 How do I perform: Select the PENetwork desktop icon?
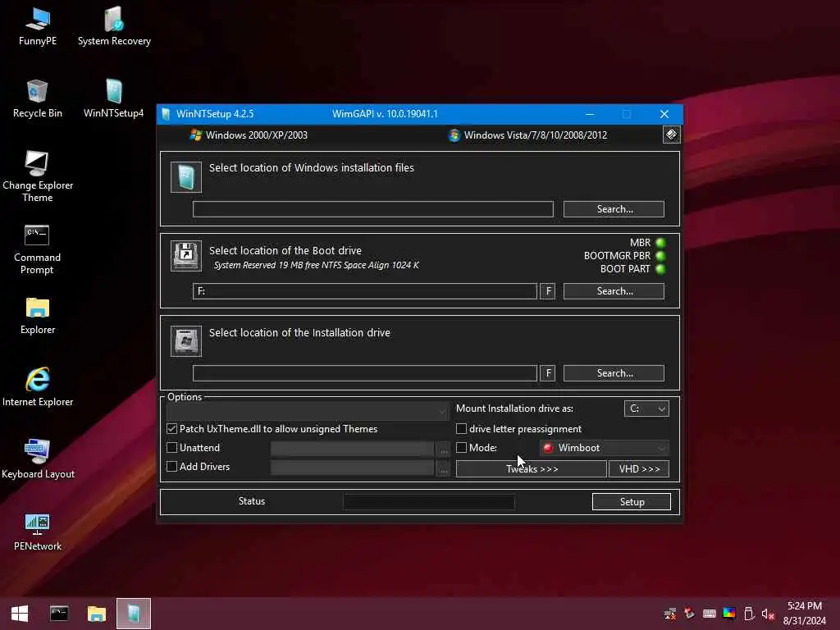pyautogui.click(x=38, y=532)
